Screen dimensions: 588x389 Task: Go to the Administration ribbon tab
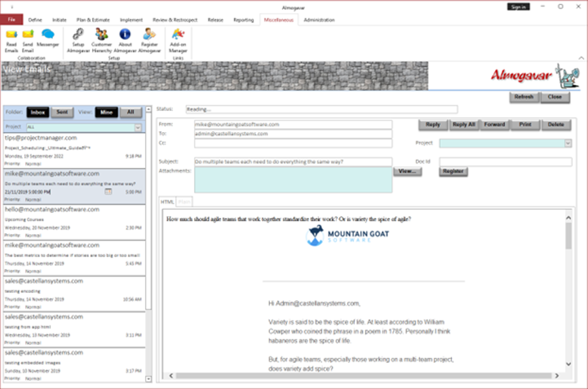[319, 20]
